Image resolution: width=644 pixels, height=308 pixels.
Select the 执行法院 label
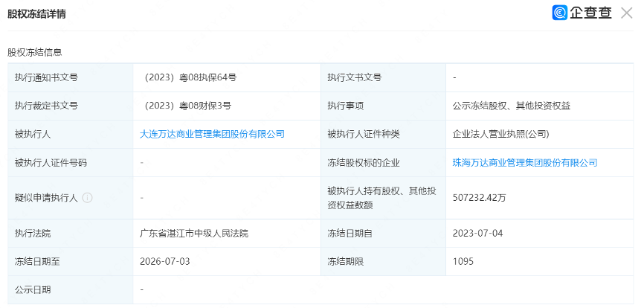(x=33, y=234)
